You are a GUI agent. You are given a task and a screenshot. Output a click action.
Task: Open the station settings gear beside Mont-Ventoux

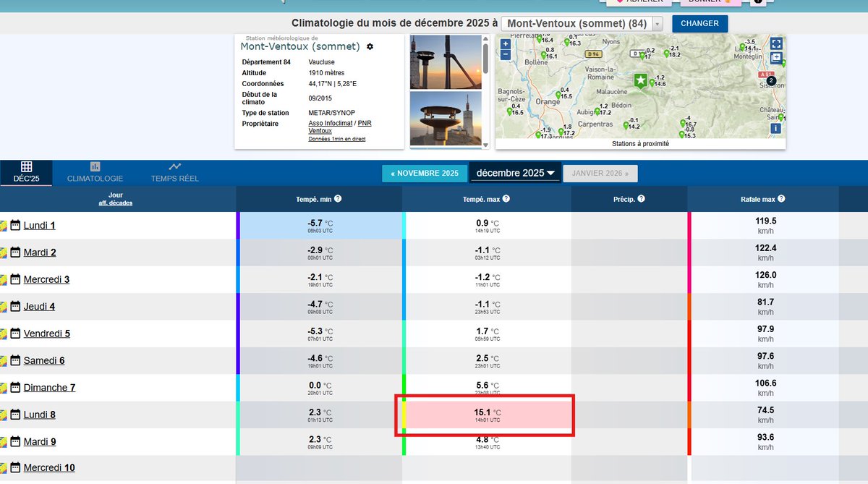(x=370, y=46)
